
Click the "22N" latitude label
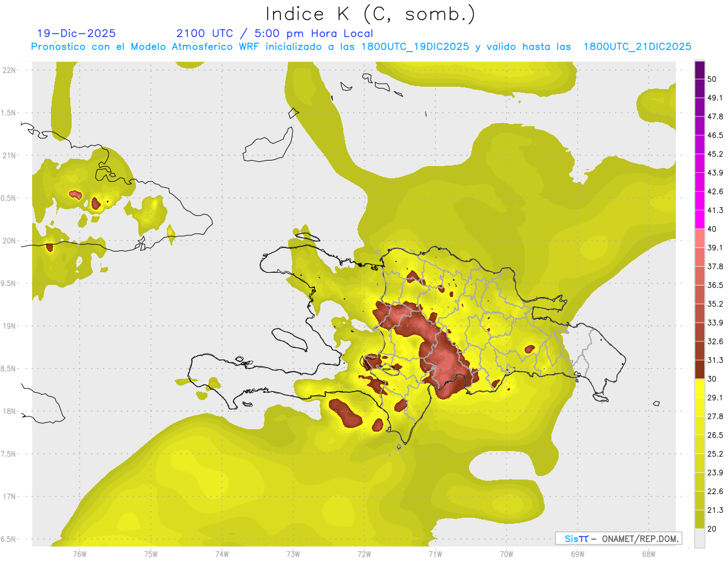click(9, 70)
